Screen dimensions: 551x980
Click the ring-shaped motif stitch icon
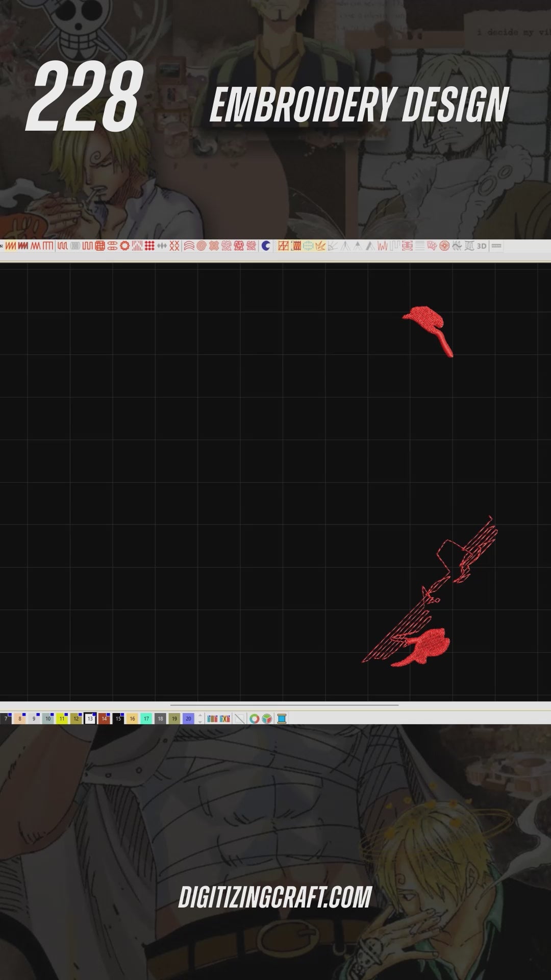pyautogui.click(x=124, y=246)
